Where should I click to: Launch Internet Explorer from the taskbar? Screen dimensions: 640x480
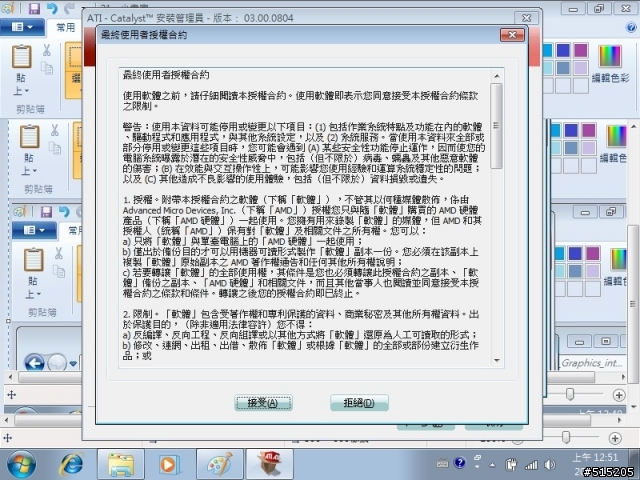pos(71,464)
